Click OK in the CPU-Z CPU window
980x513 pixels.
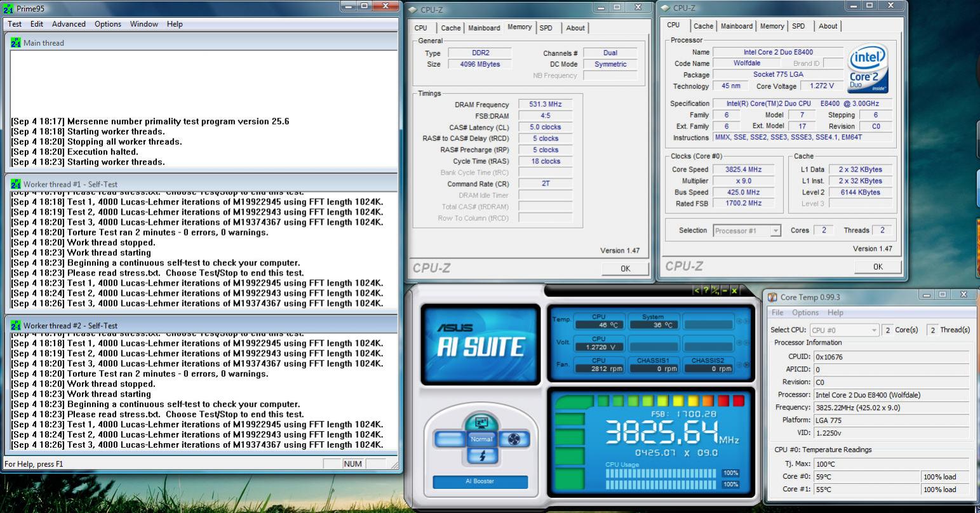point(878,267)
